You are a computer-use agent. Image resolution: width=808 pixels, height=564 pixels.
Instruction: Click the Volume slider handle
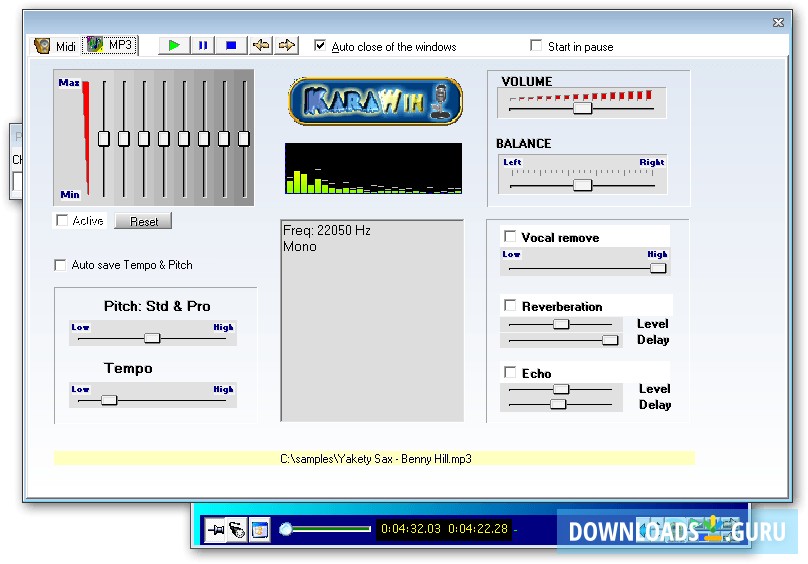pos(582,108)
